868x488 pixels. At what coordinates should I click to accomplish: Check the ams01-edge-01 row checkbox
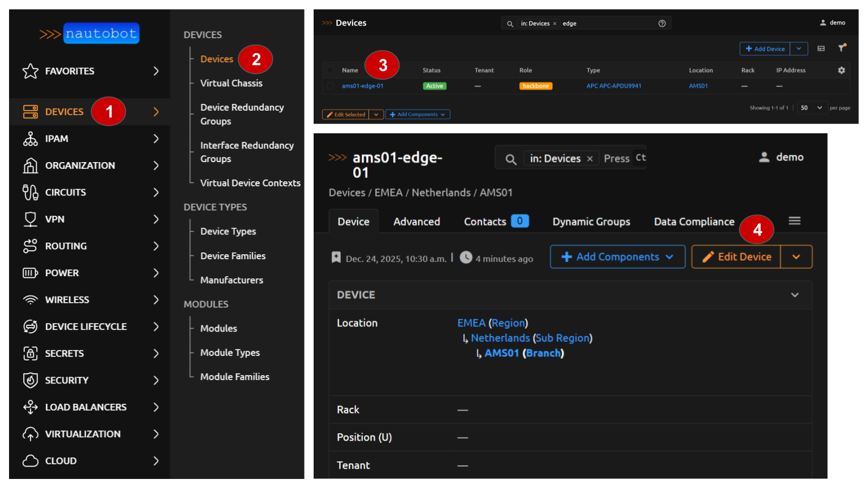[330, 86]
